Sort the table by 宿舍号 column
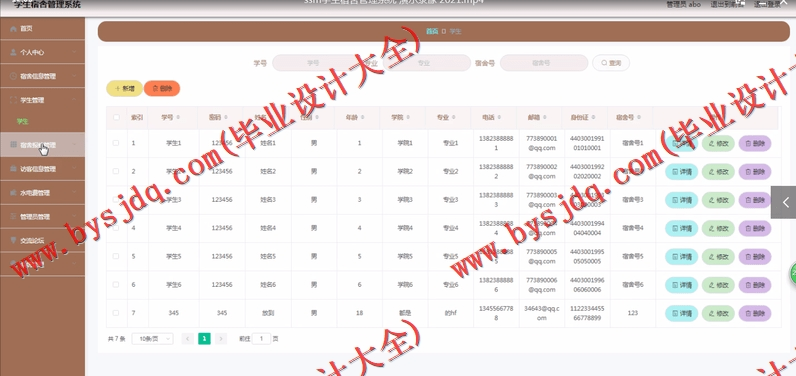The height and width of the screenshot is (376, 796). (x=638, y=118)
